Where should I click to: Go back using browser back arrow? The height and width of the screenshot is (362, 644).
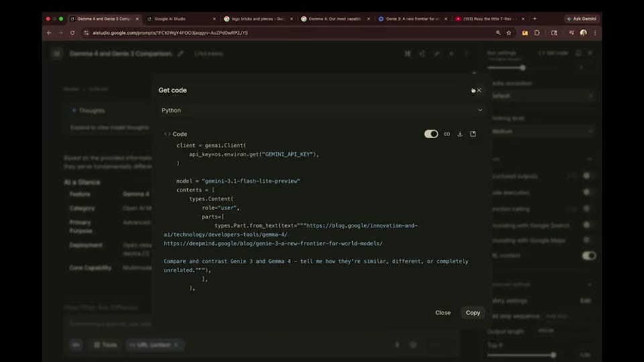[49, 33]
